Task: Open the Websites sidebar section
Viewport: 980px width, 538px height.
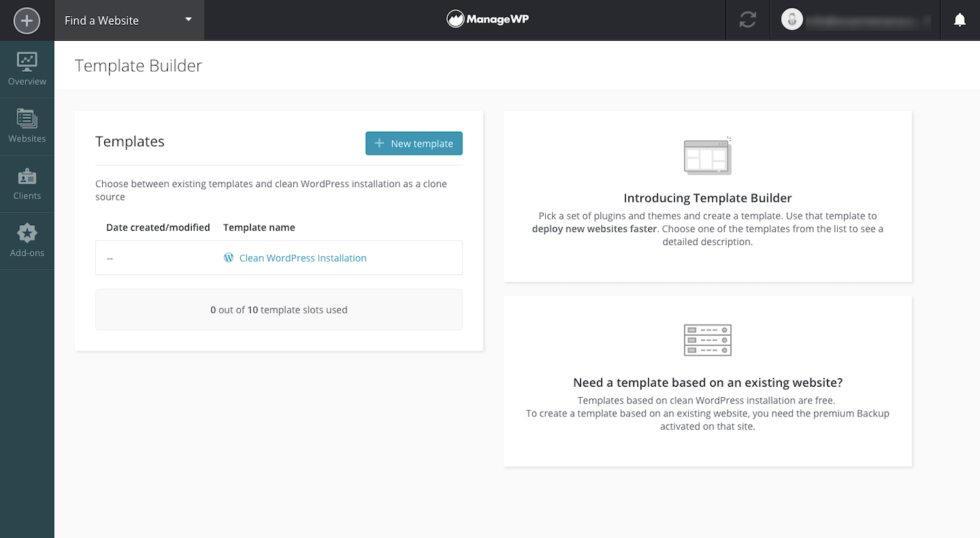Action: point(27,126)
